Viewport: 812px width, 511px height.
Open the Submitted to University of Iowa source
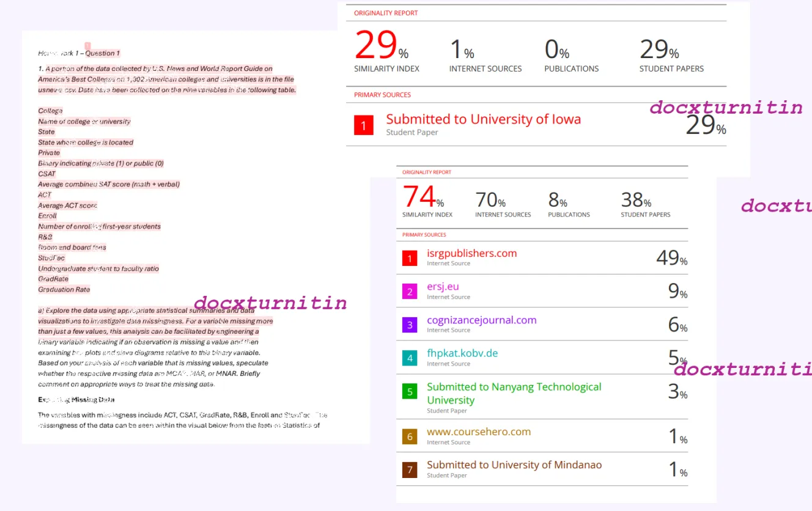[483, 119]
